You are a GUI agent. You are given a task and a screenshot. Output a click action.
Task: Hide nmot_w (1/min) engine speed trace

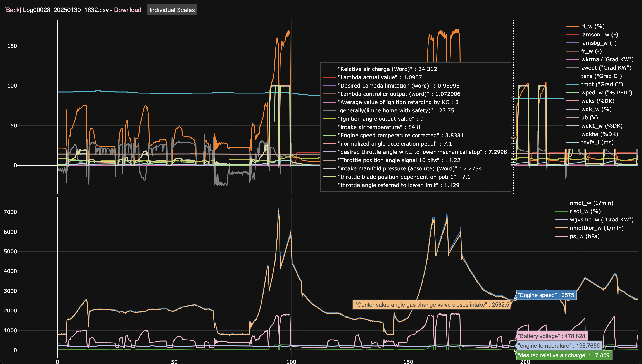(x=591, y=203)
